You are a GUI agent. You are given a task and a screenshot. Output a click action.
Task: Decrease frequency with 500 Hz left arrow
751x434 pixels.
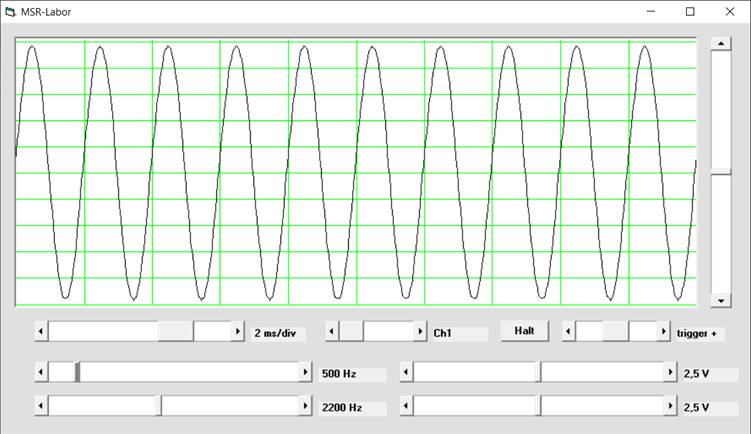point(41,372)
